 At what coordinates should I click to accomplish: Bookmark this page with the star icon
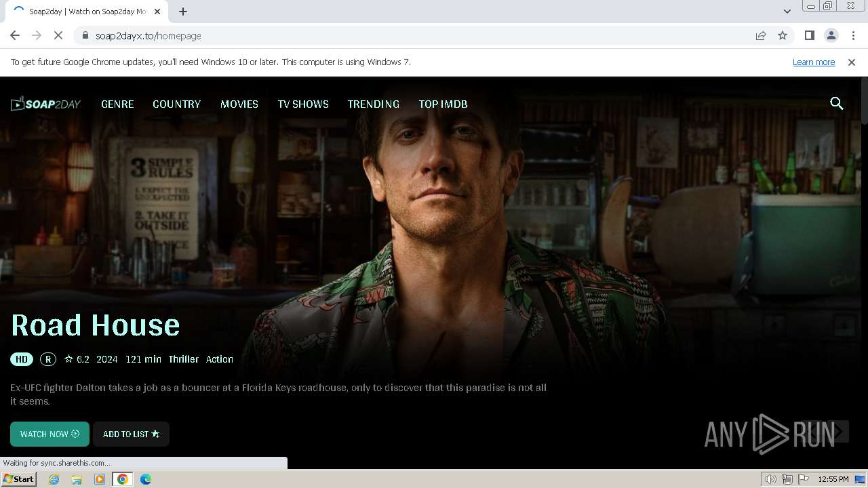pyautogui.click(x=783, y=35)
